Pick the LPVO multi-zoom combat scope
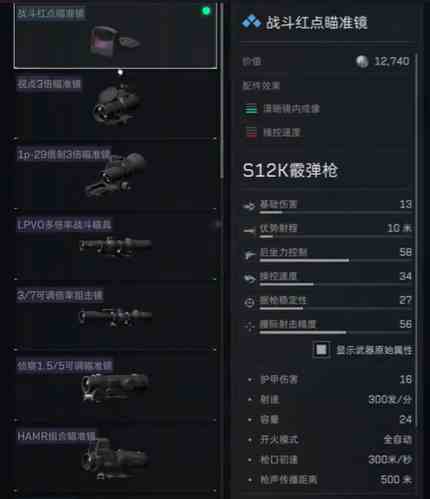Viewport: 430px width, 499px height. click(115, 247)
